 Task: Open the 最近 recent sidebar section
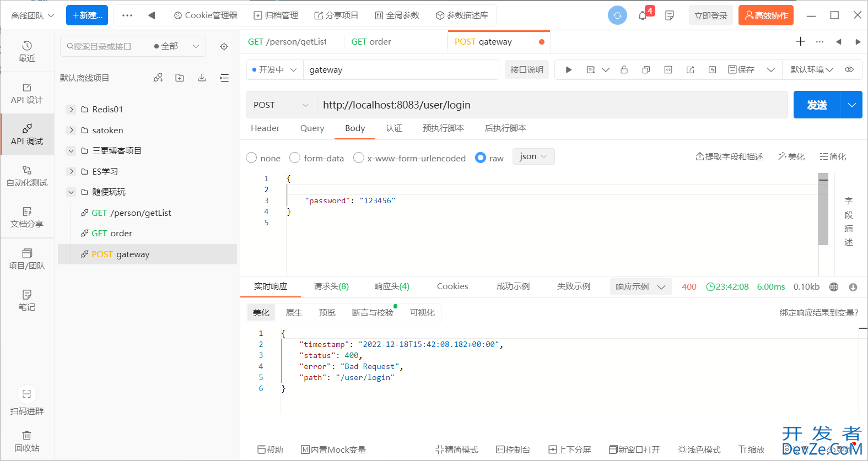pos(27,51)
